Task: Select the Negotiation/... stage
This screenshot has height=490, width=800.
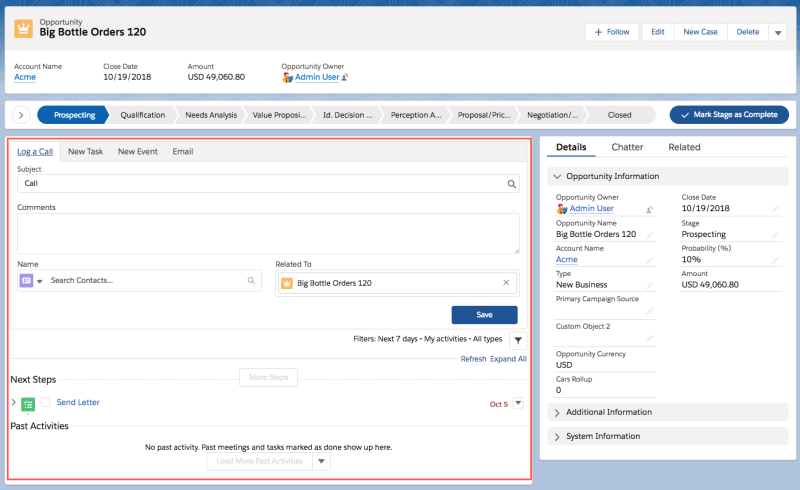Action: coord(553,115)
